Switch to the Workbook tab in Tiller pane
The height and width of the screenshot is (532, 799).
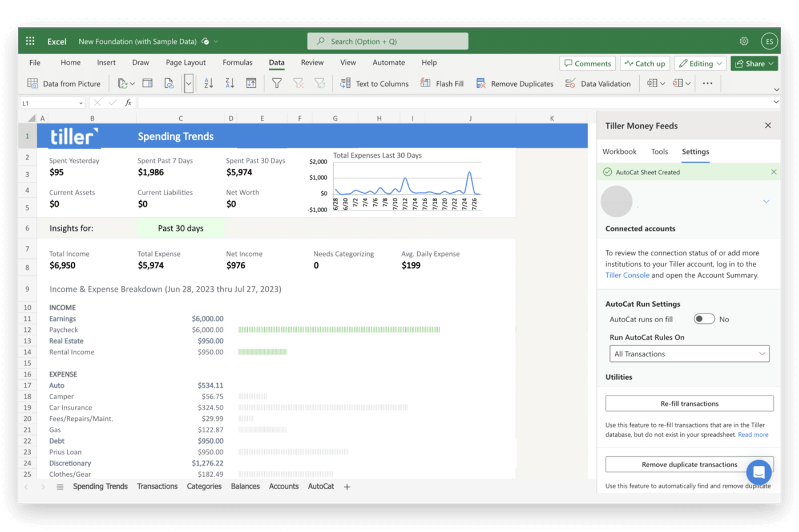coord(619,152)
